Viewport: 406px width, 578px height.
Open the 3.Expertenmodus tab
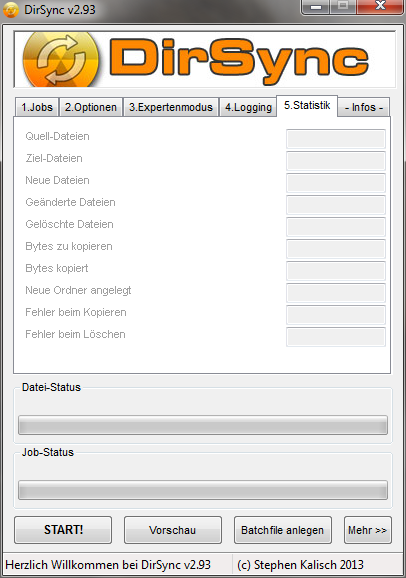(x=171, y=107)
